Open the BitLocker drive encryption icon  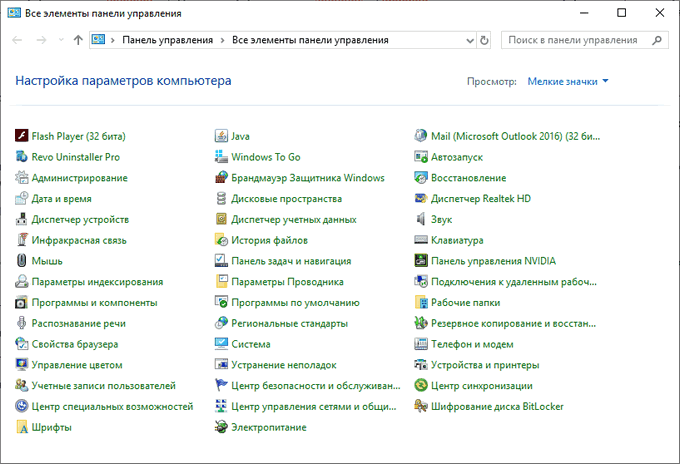tap(423, 407)
